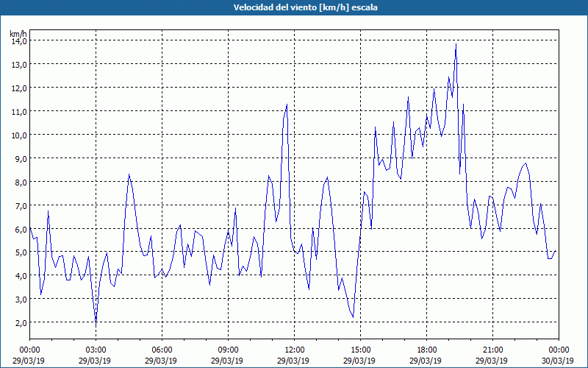Viewport: 588px width, 368px height.
Task: Click the '21:00' time axis label
Action: pyautogui.click(x=492, y=350)
